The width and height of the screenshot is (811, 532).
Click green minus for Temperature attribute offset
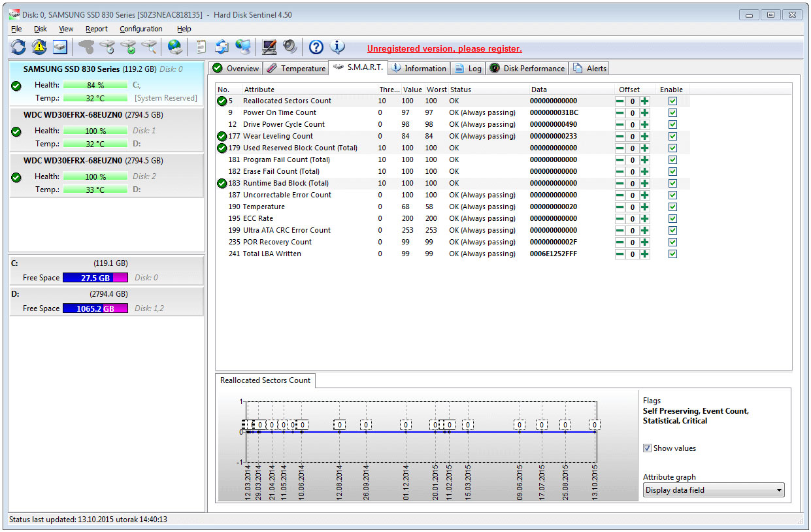[620, 207]
